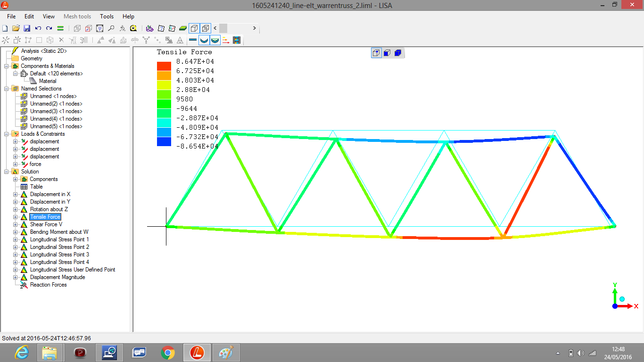644x362 pixels.
Task: Collapse the Solution tree node
Action: pyautogui.click(x=7, y=172)
